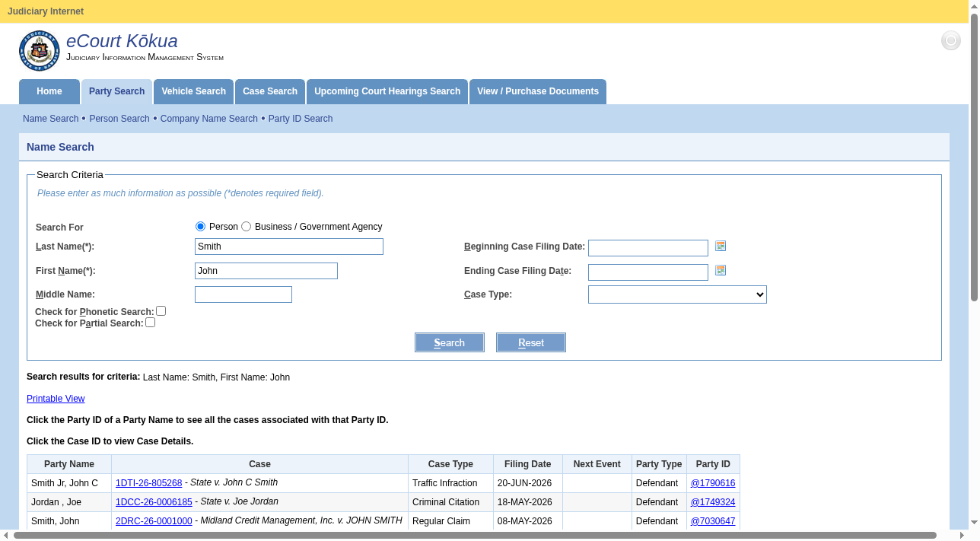The width and height of the screenshot is (980, 541).
Task: Click the 'eCourt Kōkua' title text
Action: click(122, 41)
